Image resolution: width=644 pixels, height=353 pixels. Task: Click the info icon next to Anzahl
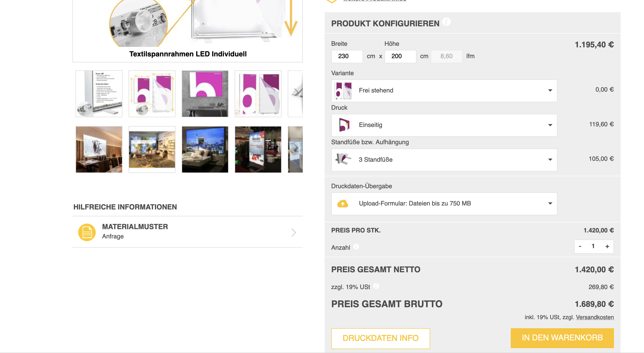click(356, 247)
